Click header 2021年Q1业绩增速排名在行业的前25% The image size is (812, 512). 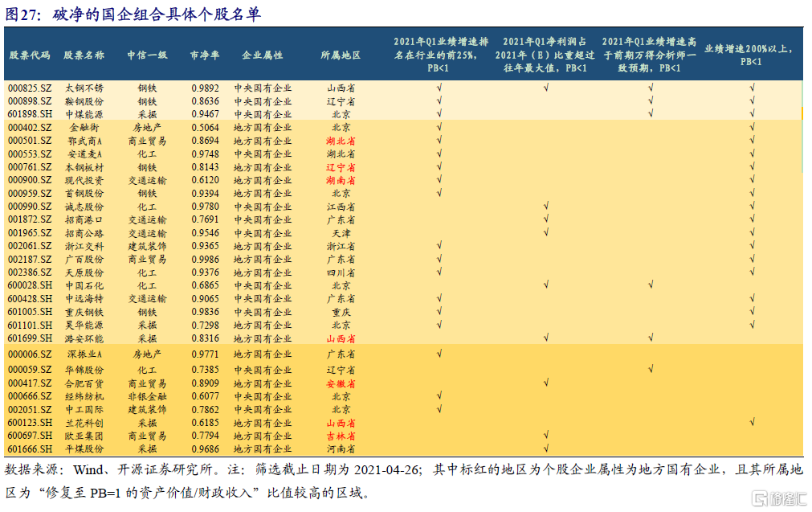[439, 55]
